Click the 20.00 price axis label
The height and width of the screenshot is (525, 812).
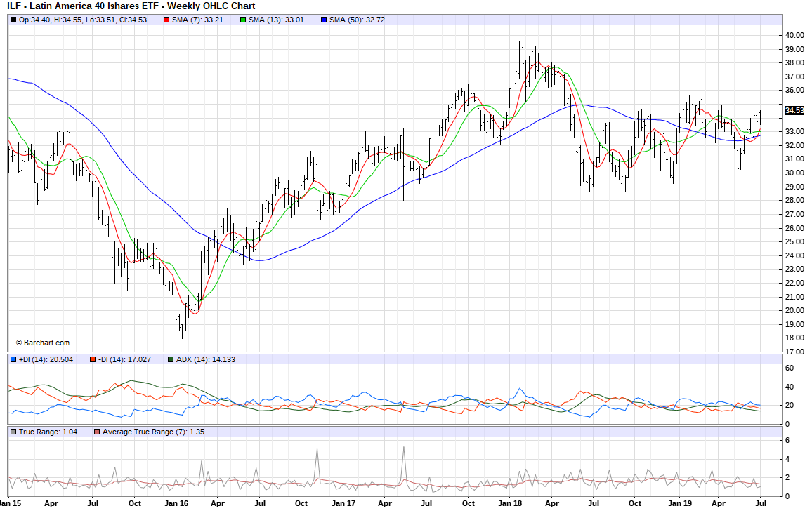click(794, 311)
